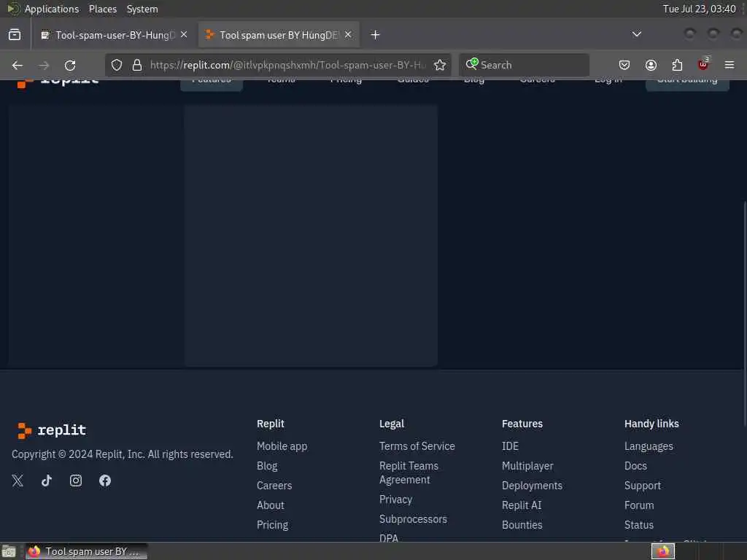This screenshot has width=747, height=560.
Task: Open Replit Instagram social icon
Action: coord(76,481)
